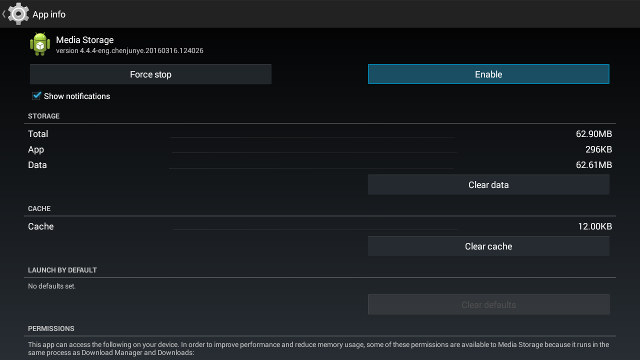Click the Settings gear icon
Image resolution: width=640 pixels, height=360 pixels.
coord(18,14)
